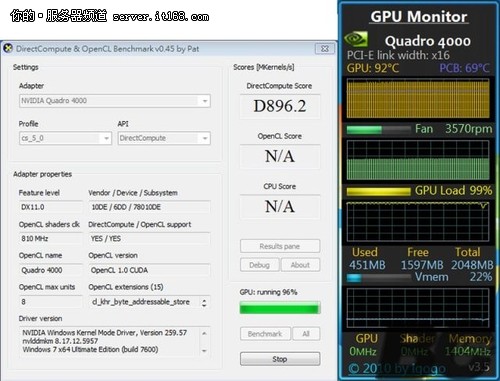Click the GPU load history graph

point(418,222)
